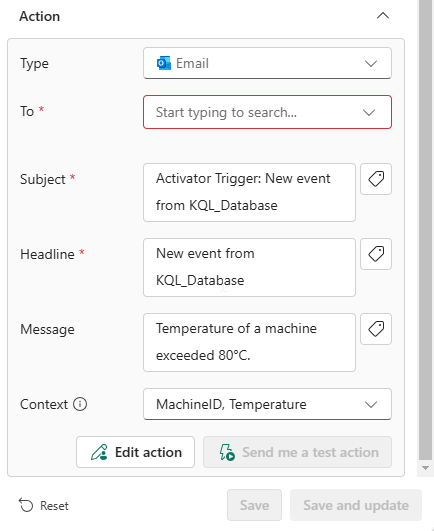Click Send me a test action
434x531 pixels.
[298, 452]
